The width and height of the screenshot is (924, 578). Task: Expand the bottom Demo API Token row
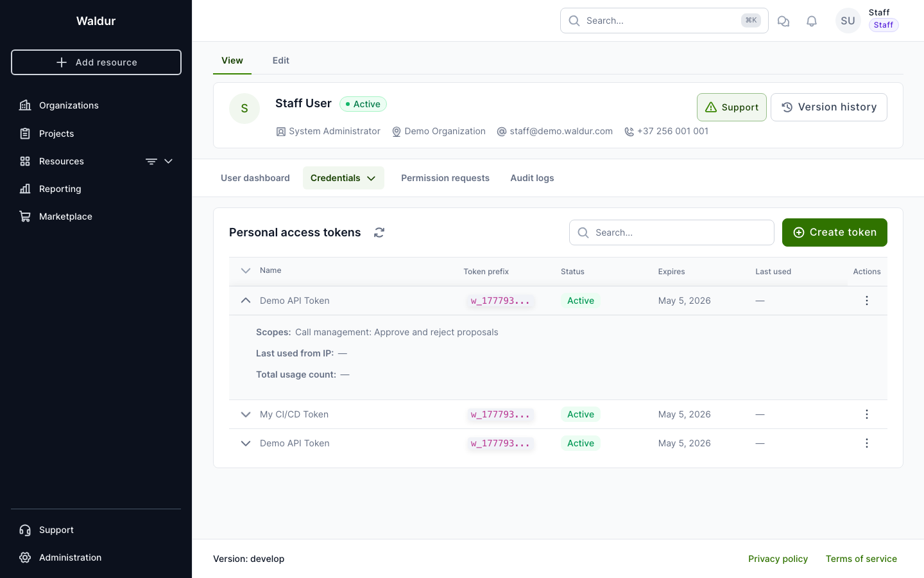point(246,443)
